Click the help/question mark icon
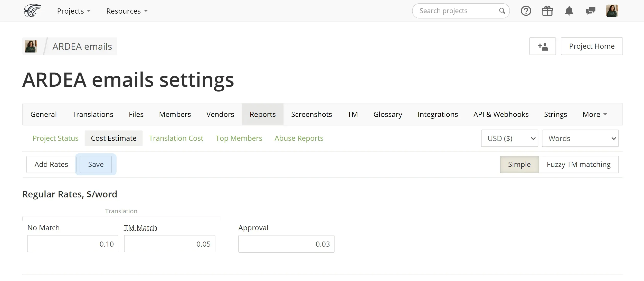The width and height of the screenshot is (644, 281). click(526, 11)
